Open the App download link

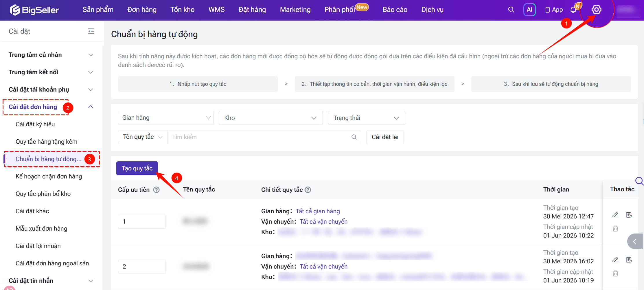coord(554,10)
